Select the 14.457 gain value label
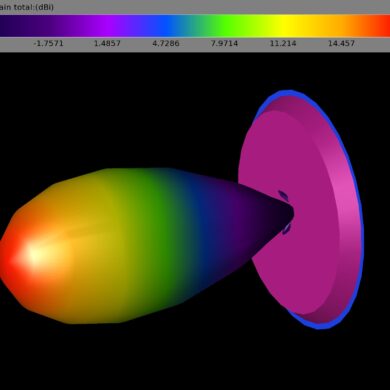 click(341, 43)
